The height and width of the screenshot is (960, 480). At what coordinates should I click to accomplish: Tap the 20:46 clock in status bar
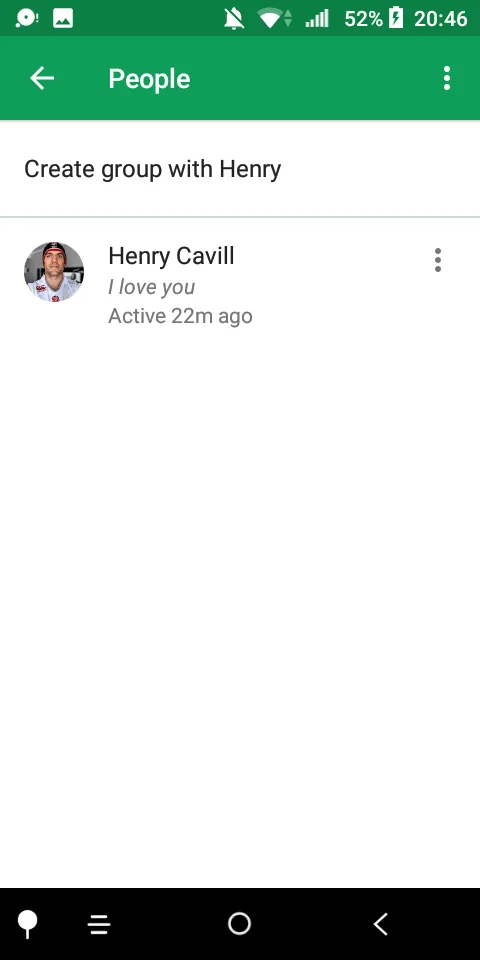click(441, 18)
